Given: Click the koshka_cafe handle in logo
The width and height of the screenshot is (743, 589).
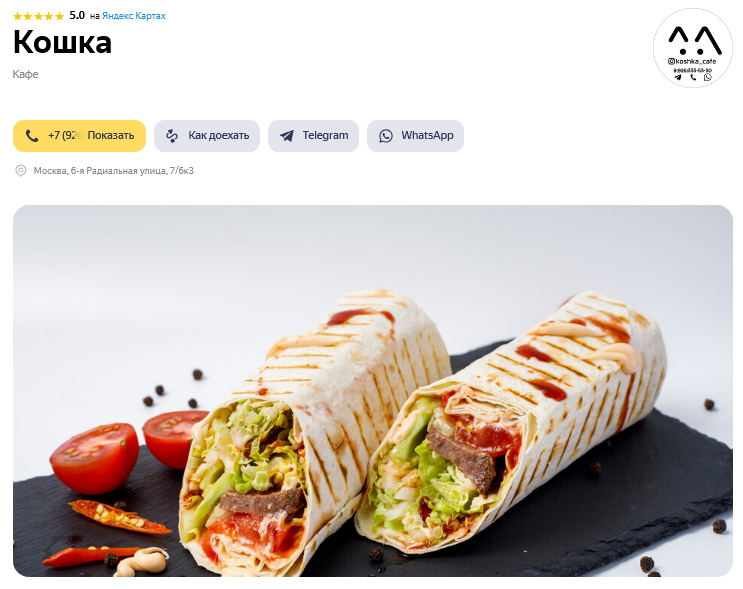Looking at the screenshot, I should coord(692,61).
